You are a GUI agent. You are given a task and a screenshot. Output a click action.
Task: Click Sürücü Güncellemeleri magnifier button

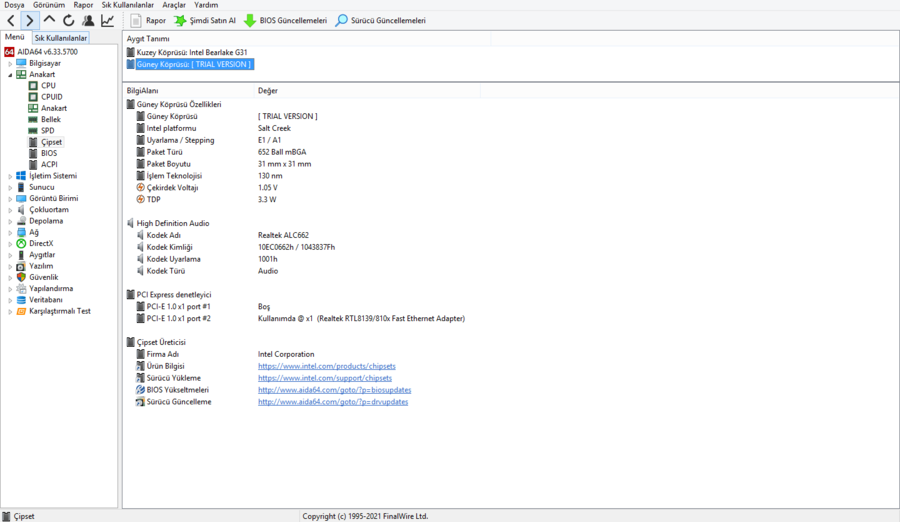[x=381, y=21]
